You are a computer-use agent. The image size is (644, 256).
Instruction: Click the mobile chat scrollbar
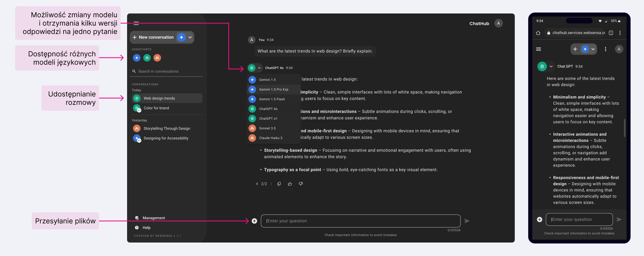(625, 128)
